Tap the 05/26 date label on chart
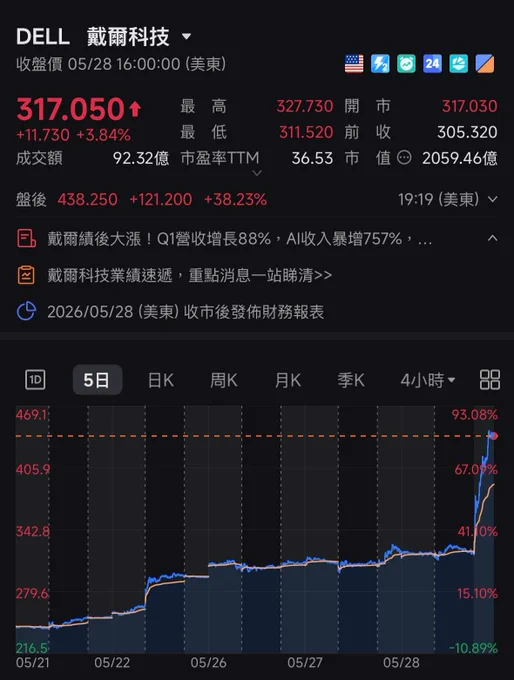The width and height of the screenshot is (514, 680). point(208,663)
